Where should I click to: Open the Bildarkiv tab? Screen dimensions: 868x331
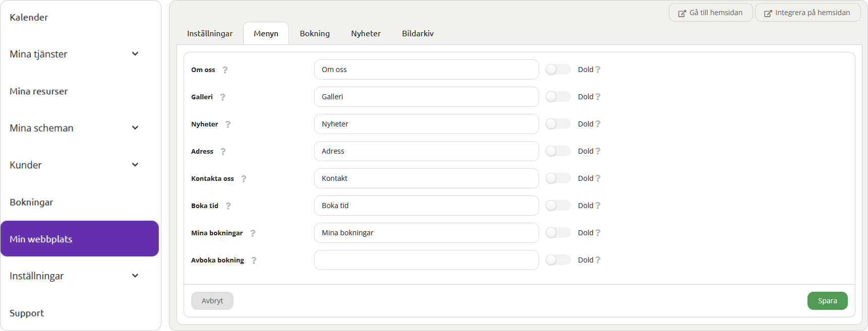pyautogui.click(x=418, y=34)
